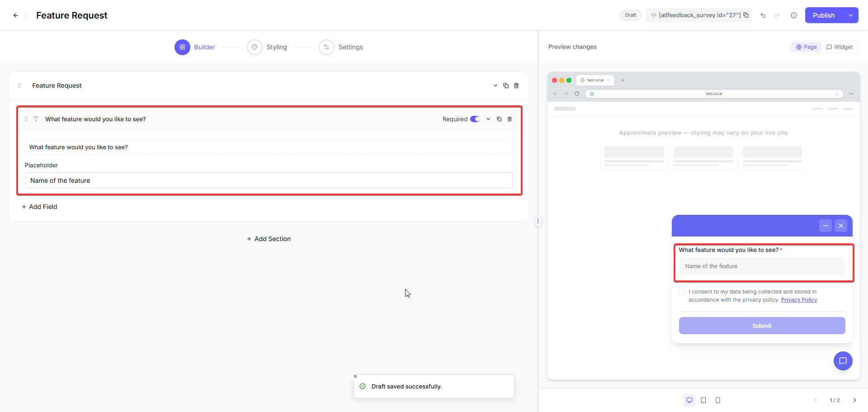
Task: Select mobile preview device
Action: (718, 400)
